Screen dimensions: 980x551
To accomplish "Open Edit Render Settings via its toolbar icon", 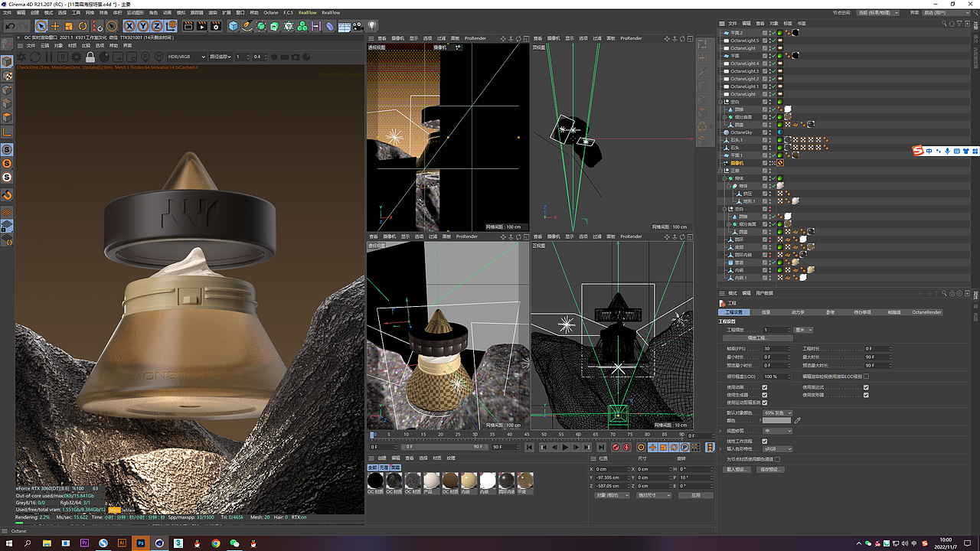I will 217,25.
